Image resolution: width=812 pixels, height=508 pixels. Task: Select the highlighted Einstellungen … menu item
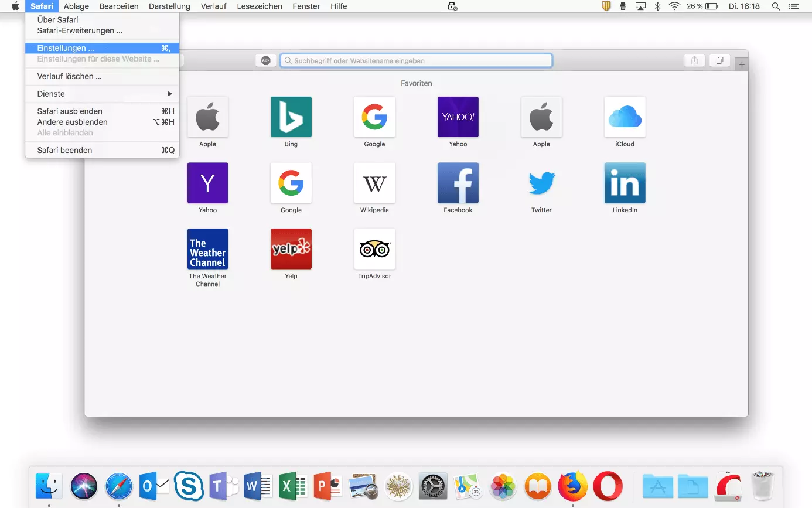[102, 48]
